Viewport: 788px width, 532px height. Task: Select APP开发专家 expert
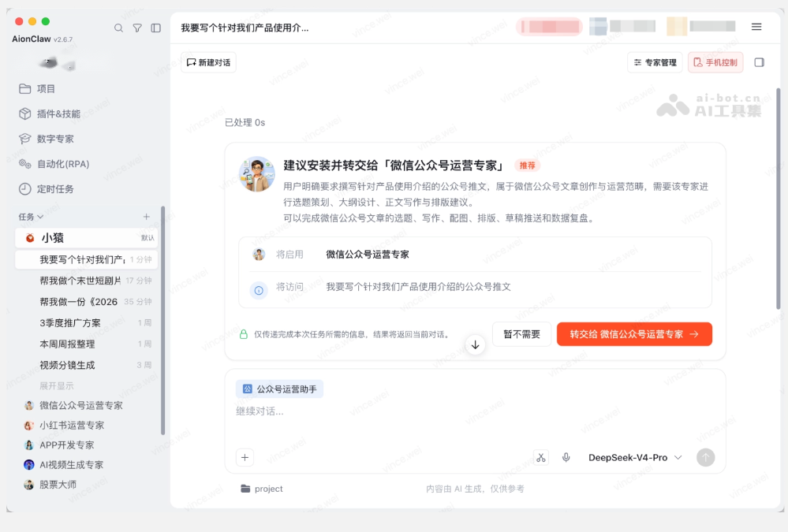[x=59, y=445]
